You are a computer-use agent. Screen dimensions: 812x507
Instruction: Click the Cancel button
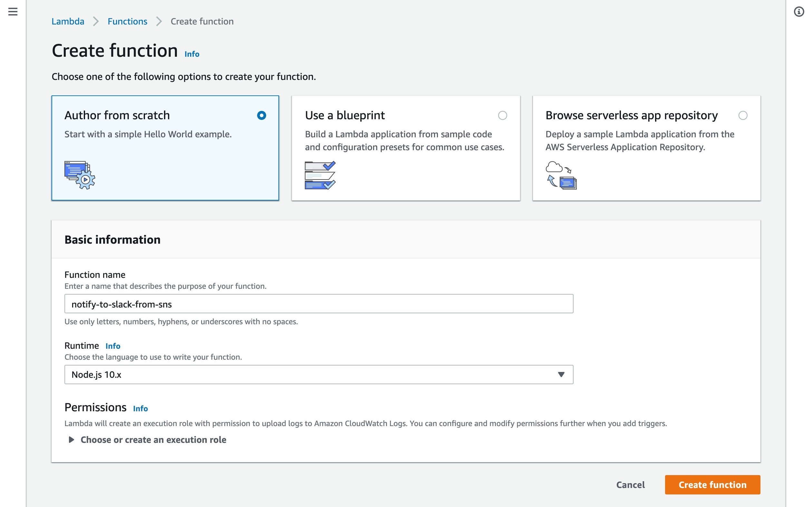(x=630, y=484)
